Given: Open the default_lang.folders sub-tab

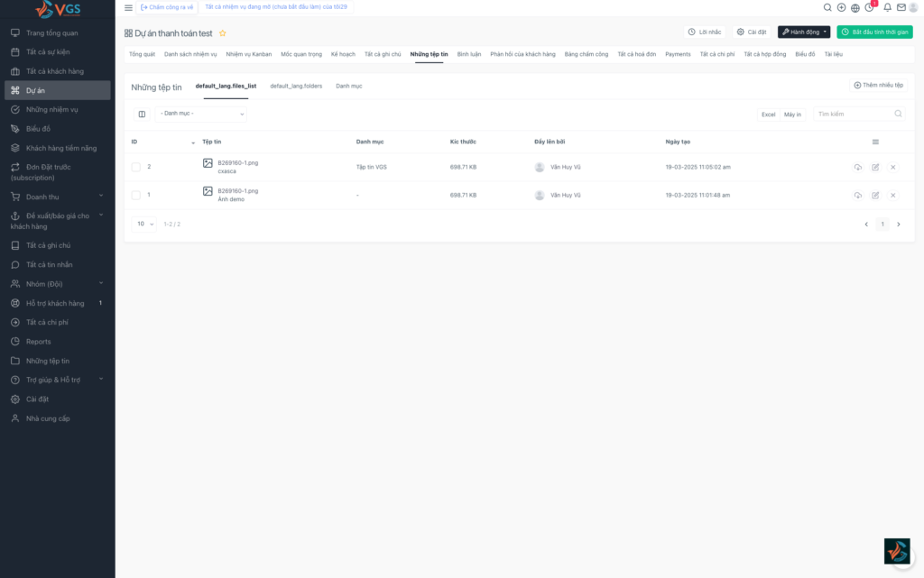Looking at the screenshot, I should click(x=296, y=86).
